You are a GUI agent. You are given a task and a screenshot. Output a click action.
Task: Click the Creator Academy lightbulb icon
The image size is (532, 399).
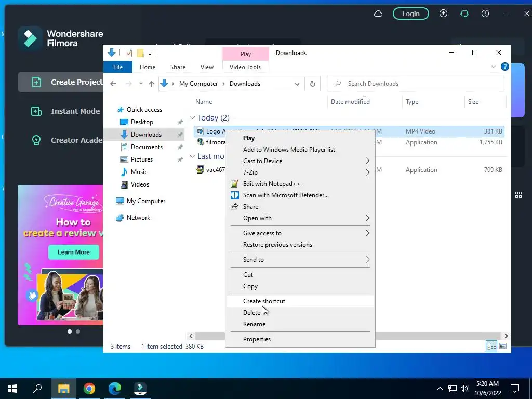click(36, 140)
